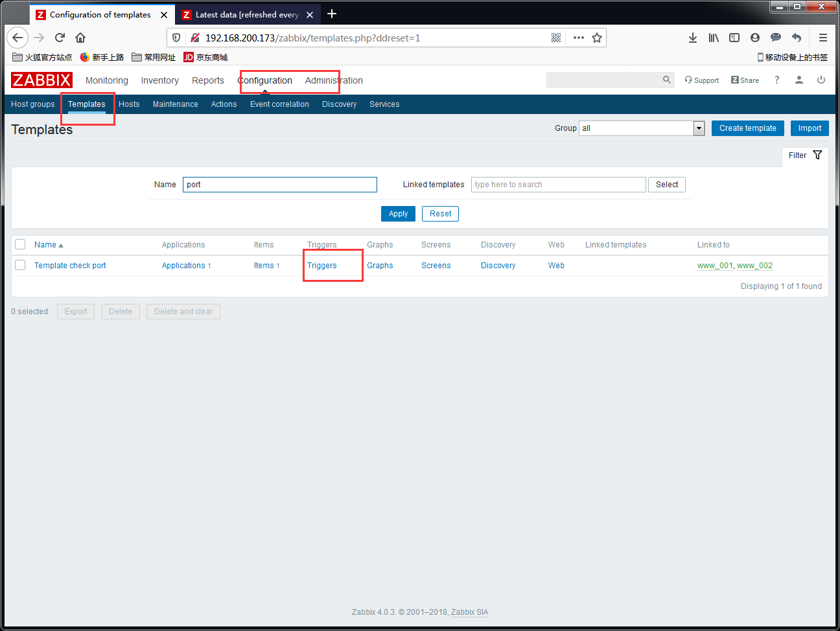Tick the select-all checkbox in table header

pyautogui.click(x=20, y=244)
